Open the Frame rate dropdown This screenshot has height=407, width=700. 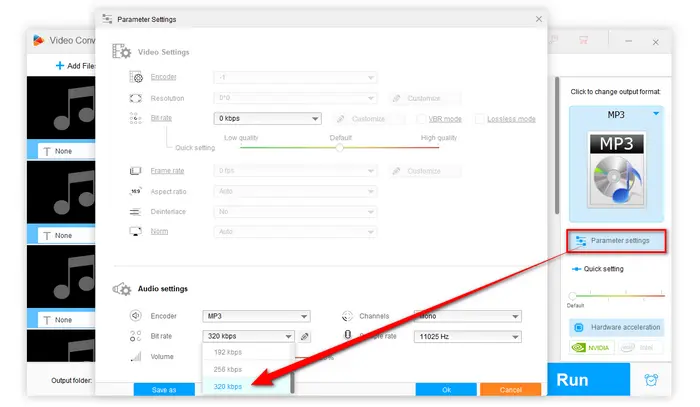[x=295, y=170]
